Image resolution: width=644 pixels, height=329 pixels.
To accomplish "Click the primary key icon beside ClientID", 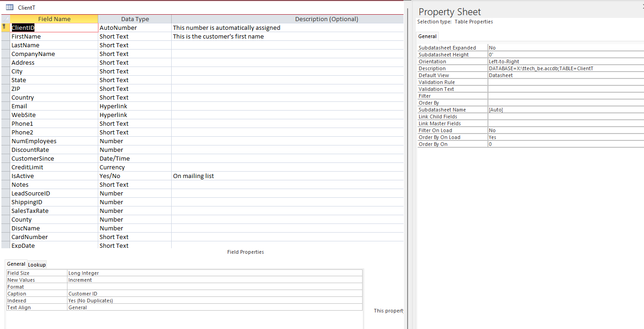I will point(5,28).
